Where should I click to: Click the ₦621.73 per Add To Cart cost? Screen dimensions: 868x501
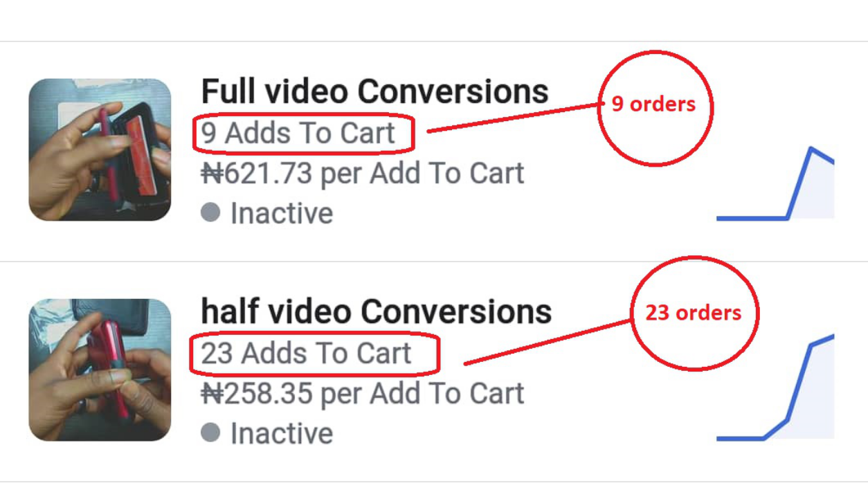point(362,173)
